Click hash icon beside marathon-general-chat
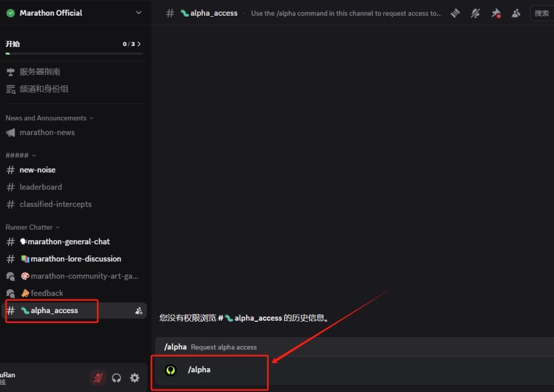This screenshot has height=392, width=554. click(11, 242)
